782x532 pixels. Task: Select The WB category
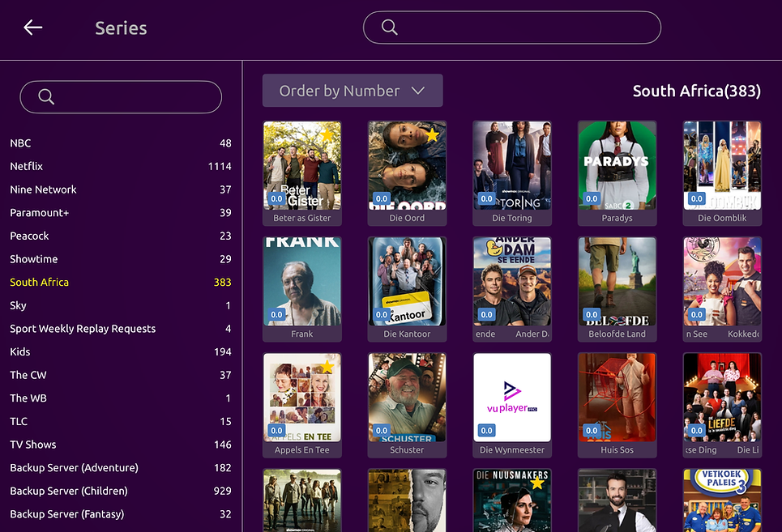121,398
